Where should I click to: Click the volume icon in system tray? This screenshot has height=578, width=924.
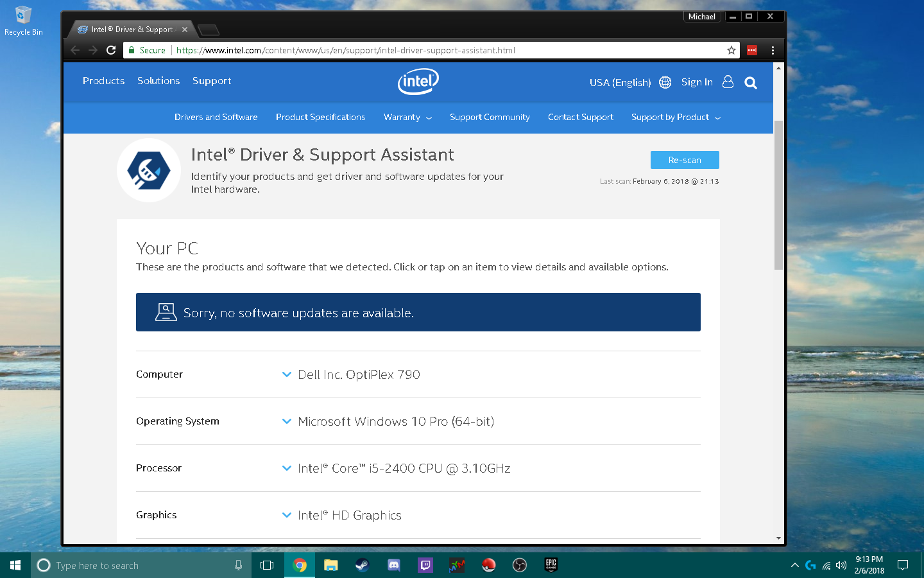(x=841, y=565)
